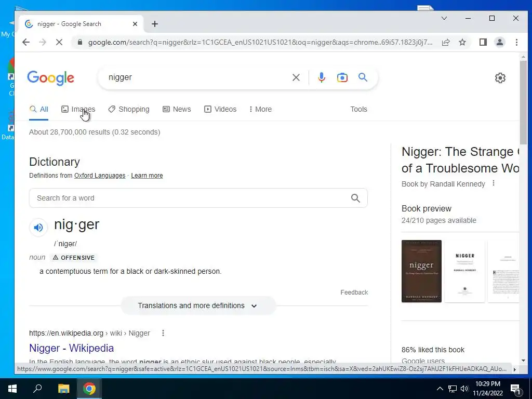Screen dimensions: 532x399
Task: Open the Chrome three-dot menu
Action: 516,42
